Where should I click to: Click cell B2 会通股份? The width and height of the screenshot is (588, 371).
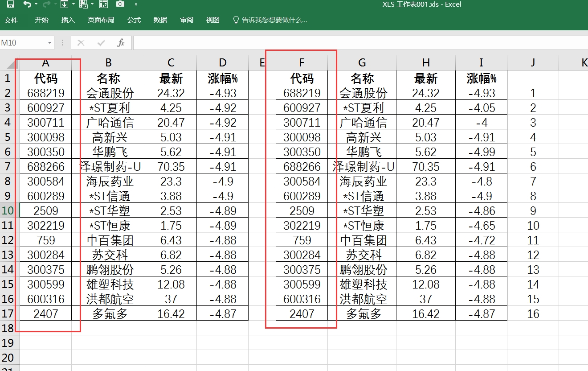pyautogui.click(x=108, y=93)
